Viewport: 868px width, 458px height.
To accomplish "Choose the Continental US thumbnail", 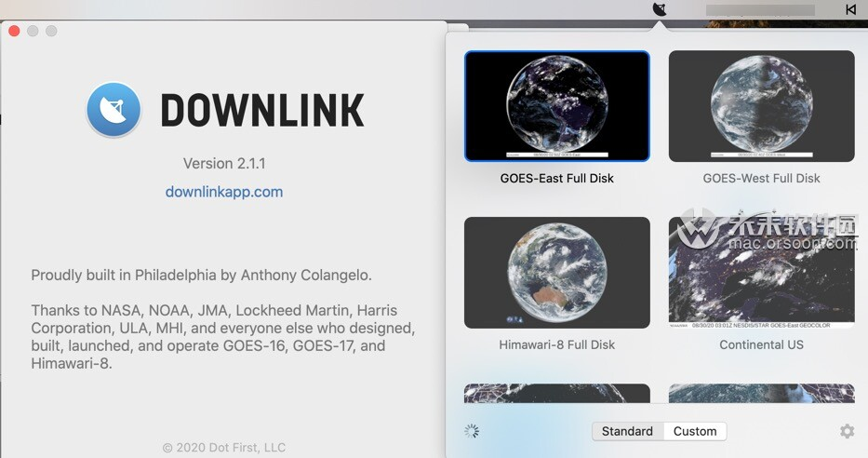I will 762,273.
